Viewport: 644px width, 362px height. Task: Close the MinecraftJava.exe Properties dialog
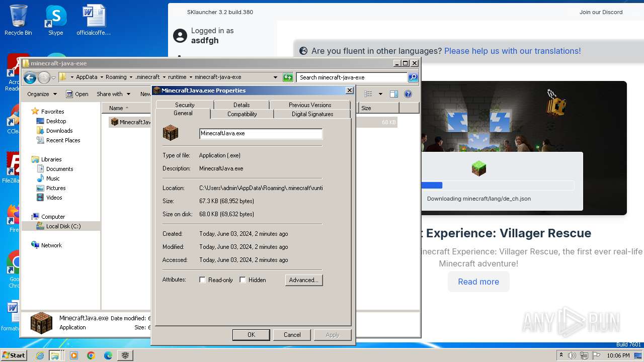[349, 90]
